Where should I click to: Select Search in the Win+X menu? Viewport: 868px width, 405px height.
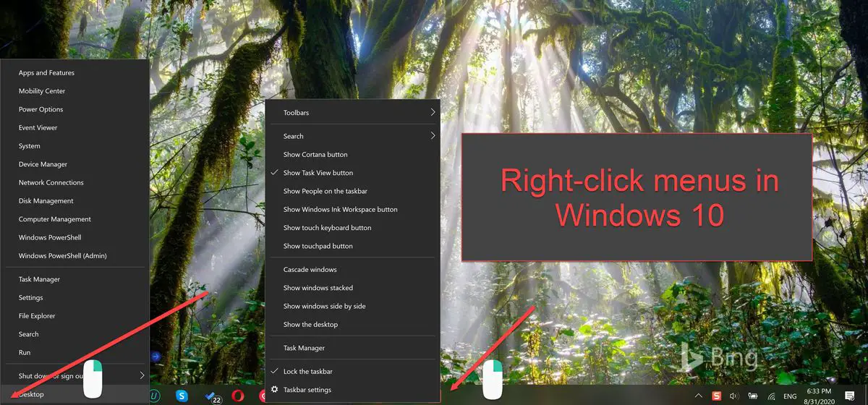pyautogui.click(x=75, y=334)
